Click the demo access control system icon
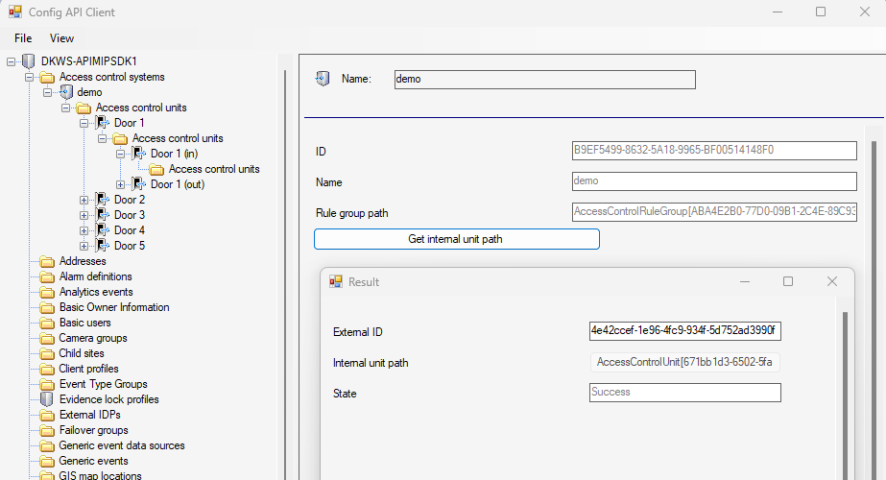The image size is (886, 480). 66,92
